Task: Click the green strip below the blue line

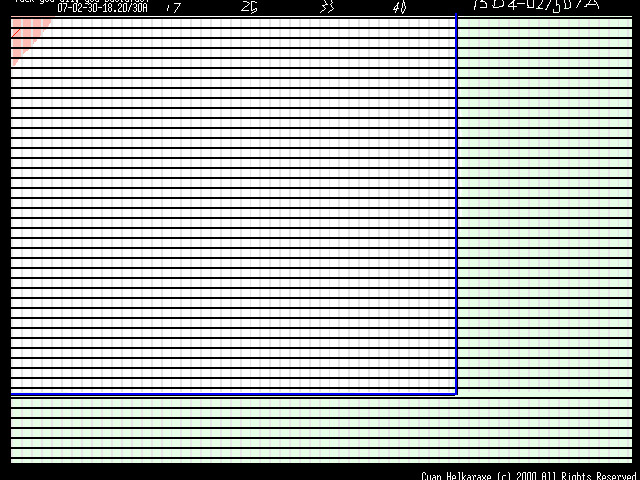Action: [x=230, y=430]
